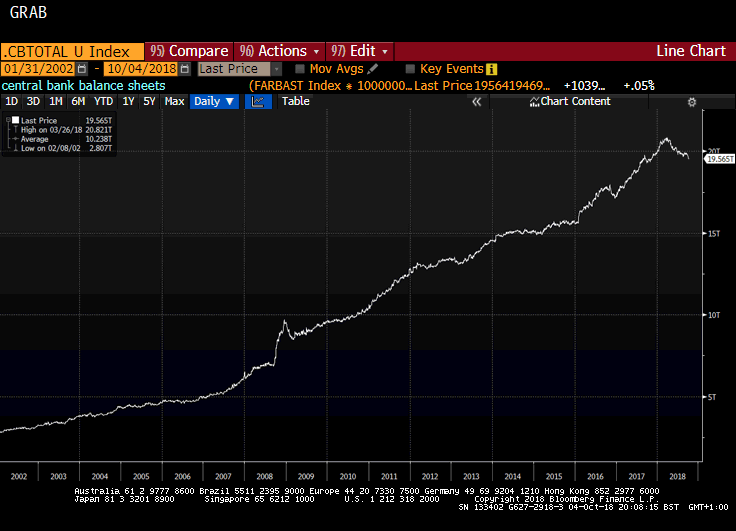Click the High on 03/26/18 legend row
The height and width of the screenshot is (531, 736).
(66, 130)
